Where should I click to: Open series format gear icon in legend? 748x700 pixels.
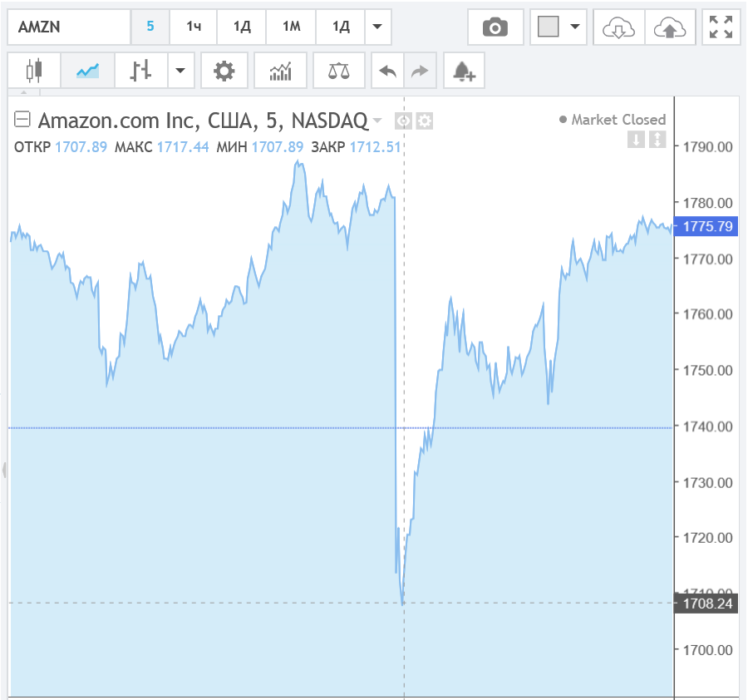pyautogui.click(x=424, y=121)
